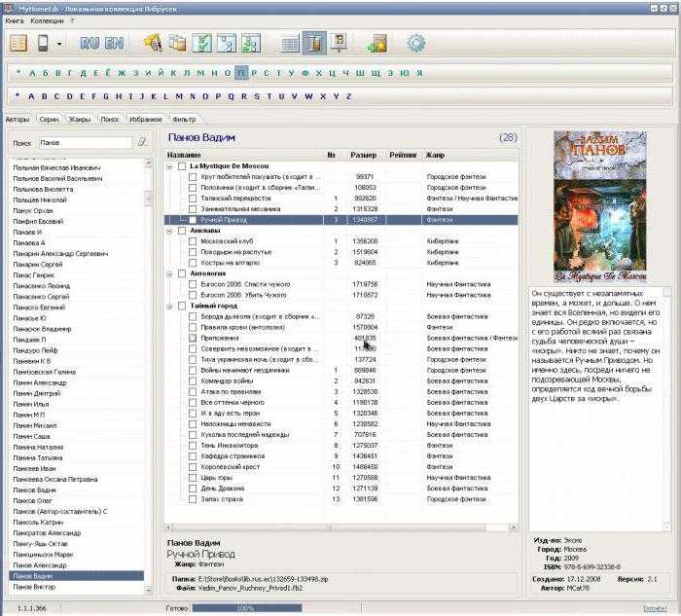The height and width of the screenshot is (616, 681).
Task: Click the author search field containing Панов
Action: coord(86,142)
